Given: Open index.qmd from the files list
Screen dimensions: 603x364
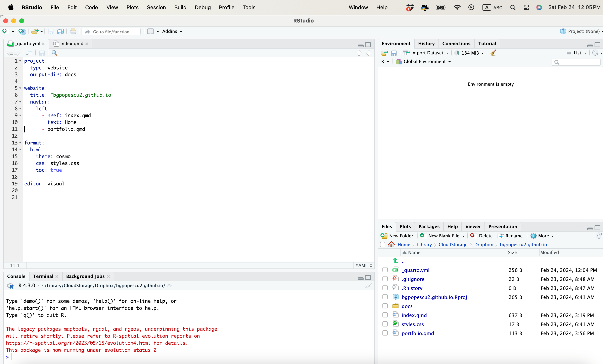Looking at the screenshot, I should click(414, 315).
